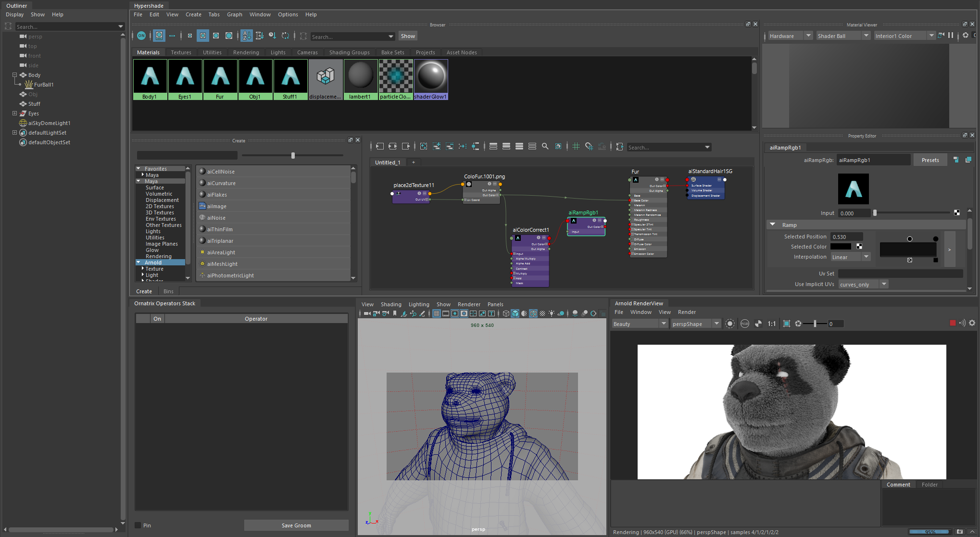The height and width of the screenshot is (537, 980).
Task: Enable the Pin checkbox in Ornatrix stack
Action: 138,525
